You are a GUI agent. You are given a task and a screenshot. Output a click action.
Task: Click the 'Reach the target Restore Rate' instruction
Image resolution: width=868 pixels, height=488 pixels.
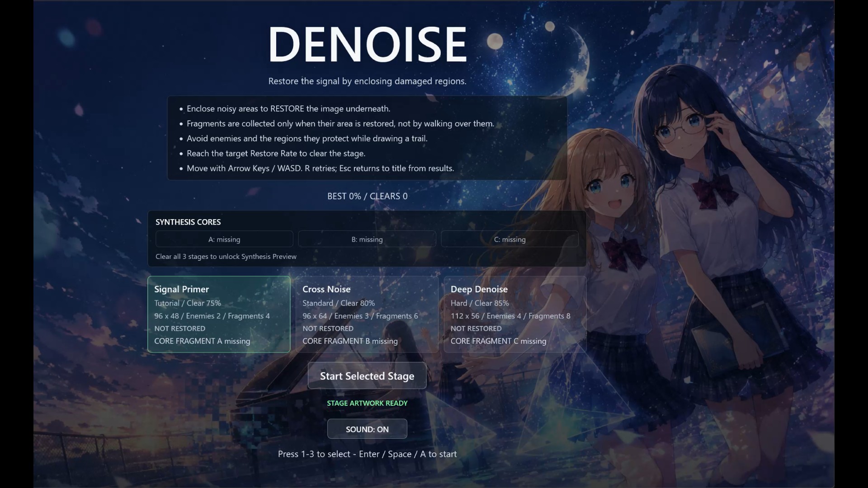[276, 153]
